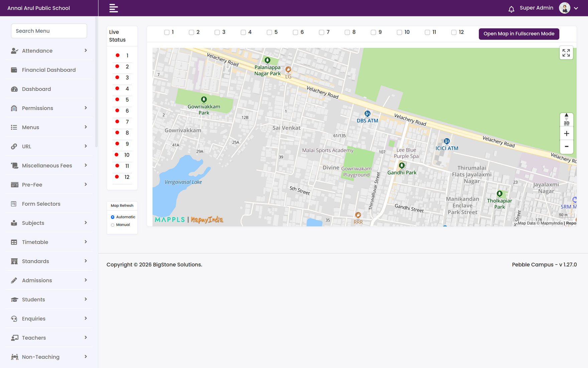The image size is (588, 368).
Task: Click the Tholkapiar Park map marker
Action: click(x=499, y=194)
